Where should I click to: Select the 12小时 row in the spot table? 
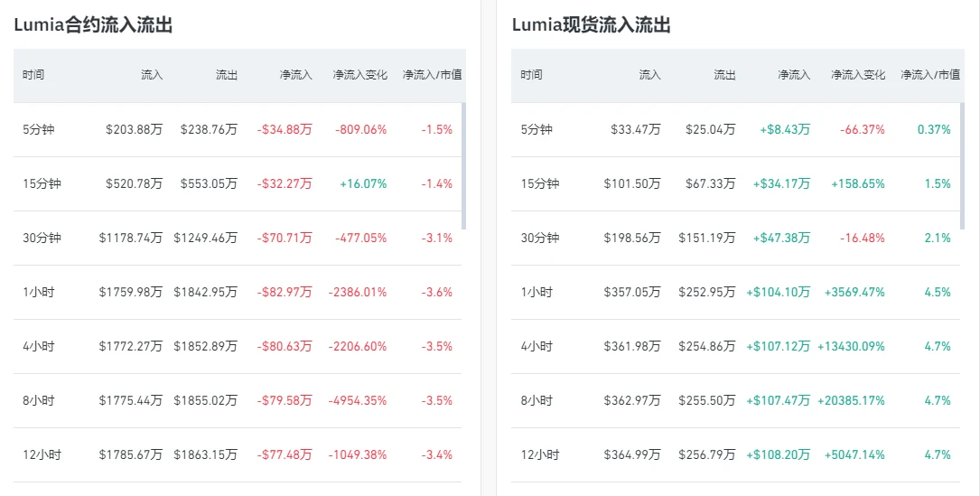point(735,454)
